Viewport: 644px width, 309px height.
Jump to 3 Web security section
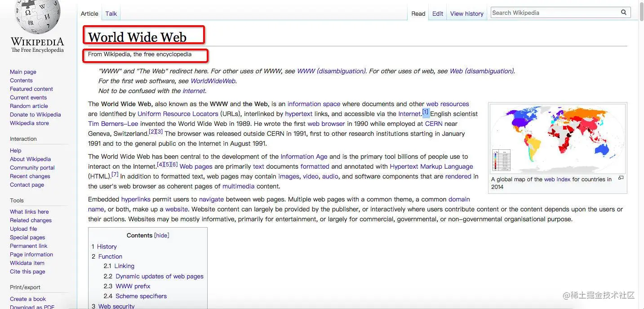[113, 306]
